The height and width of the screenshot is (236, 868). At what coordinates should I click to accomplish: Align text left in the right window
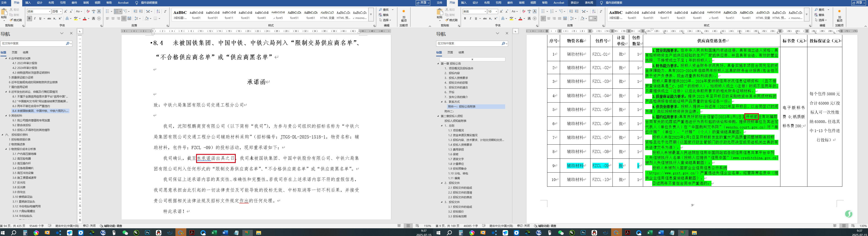click(x=543, y=18)
